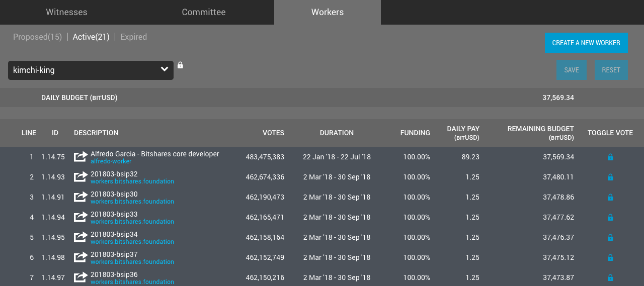Toggle vote lock for worker 1.14.75

[610, 157]
